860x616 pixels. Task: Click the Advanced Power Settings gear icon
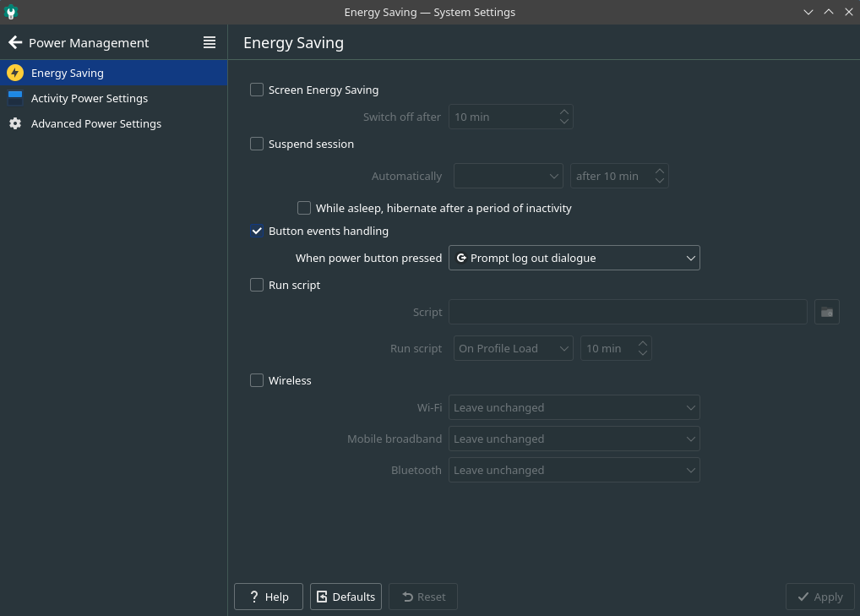click(x=15, y=123)
